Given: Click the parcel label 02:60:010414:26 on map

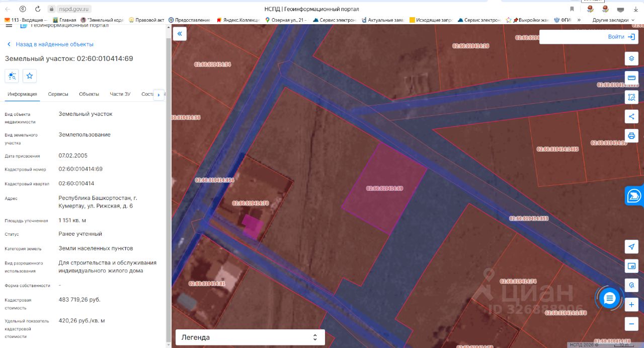Looking at the screenshot, I should tap(471, 46).
